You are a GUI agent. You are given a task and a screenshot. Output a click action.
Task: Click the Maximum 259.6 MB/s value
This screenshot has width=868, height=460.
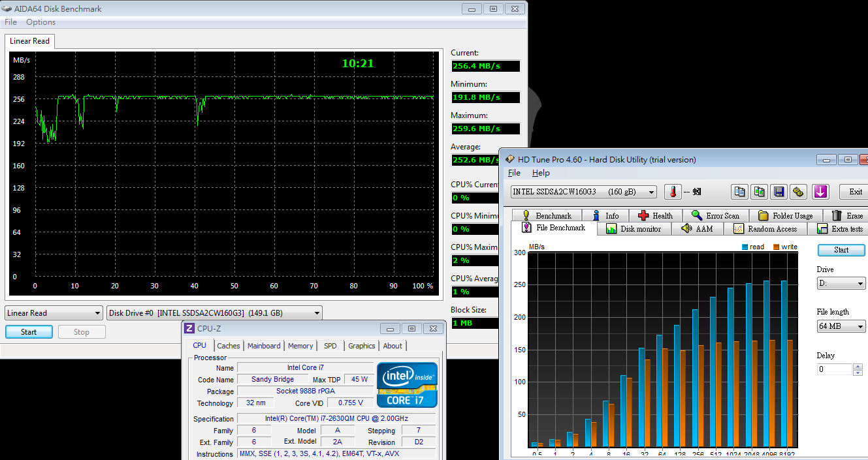[x=485, y=129]
